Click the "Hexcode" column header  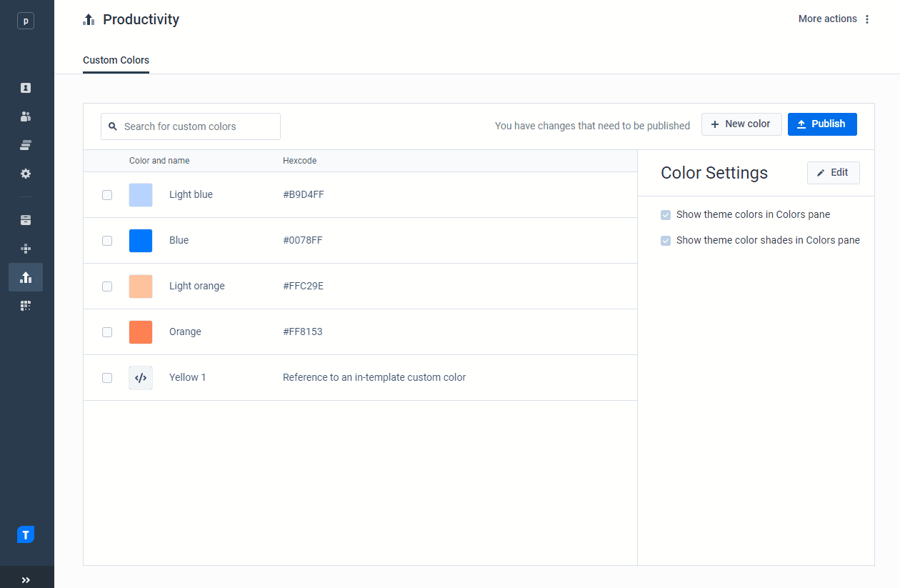[300, 161]
